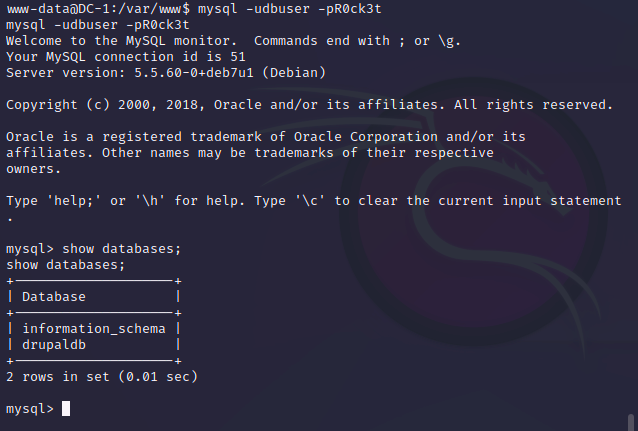This screenshot has height=431, width=638.
Task: Click the 'show databases;' command after mysql> prompt
Action: [x=122, y=249]
